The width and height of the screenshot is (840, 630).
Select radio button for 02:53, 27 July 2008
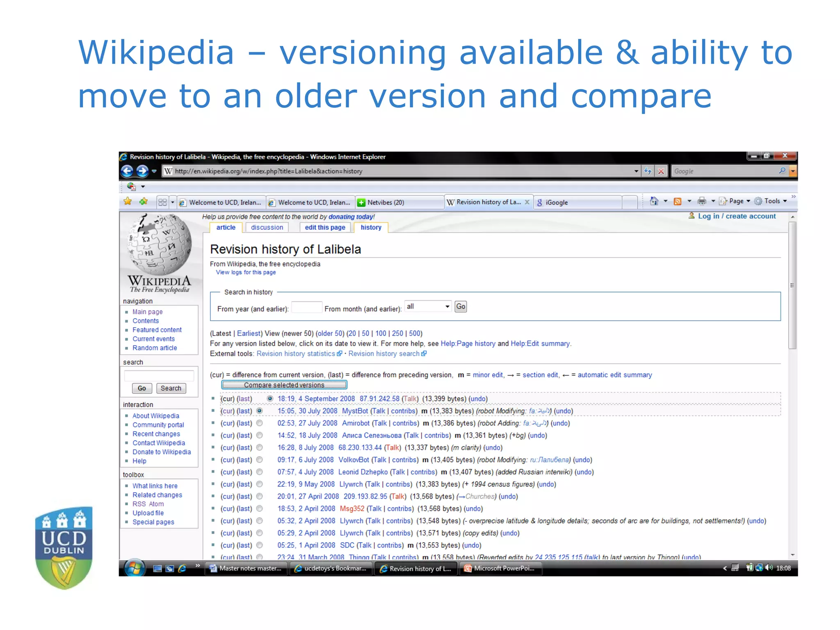[x=260, y=423]
